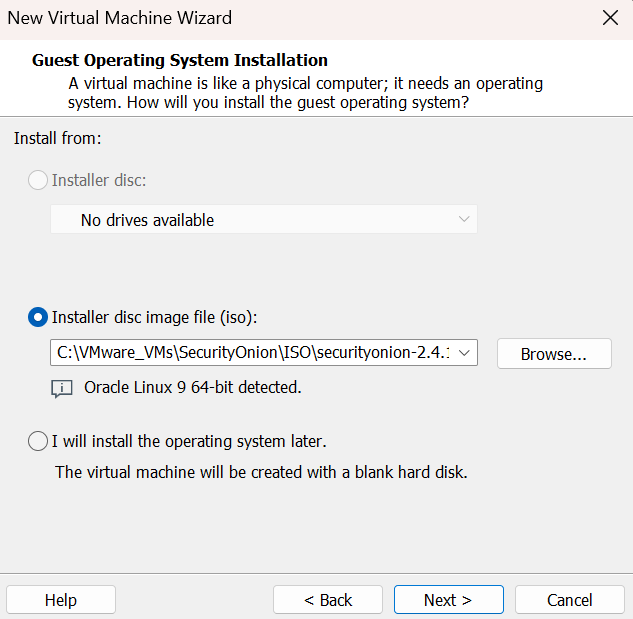Click the Help button
Image resolution: width=633 pixels, height=619 pixels.
coord(61,600)
